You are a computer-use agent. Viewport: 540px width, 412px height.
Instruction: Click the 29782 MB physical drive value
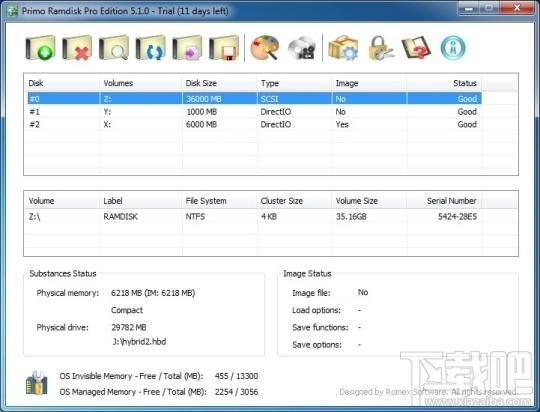pyautogui.click(x=129, y=327)
